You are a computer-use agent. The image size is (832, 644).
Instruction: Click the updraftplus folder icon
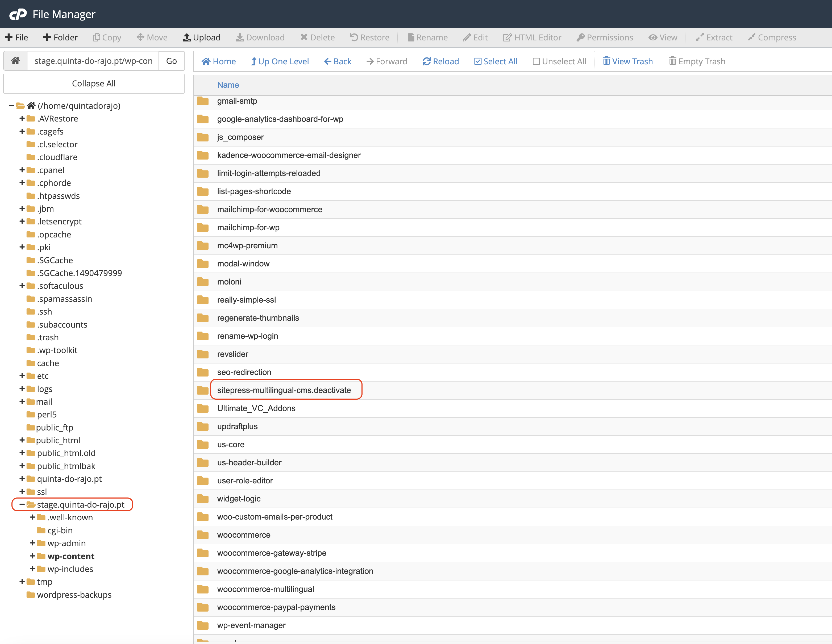point(203,426)
